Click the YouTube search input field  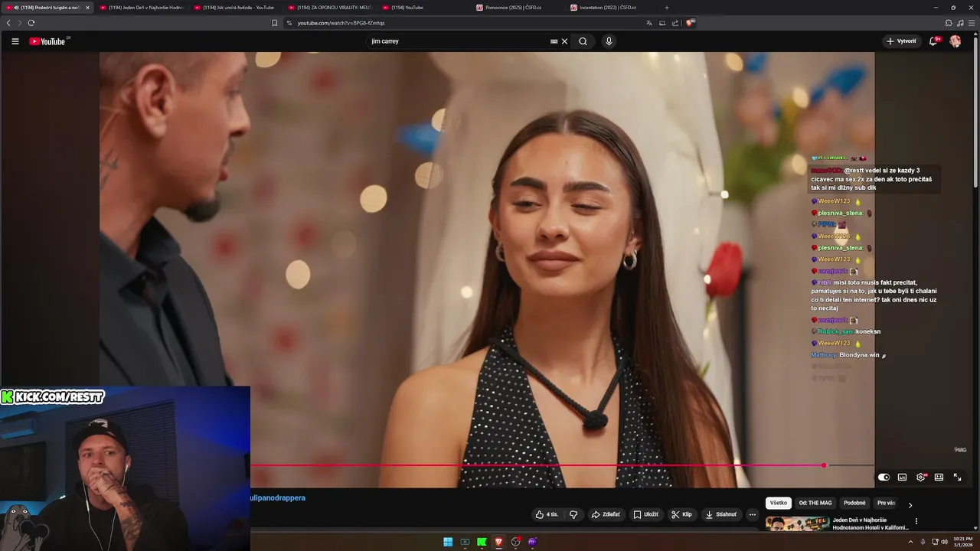pyautogui.click(x=458, y=41)
